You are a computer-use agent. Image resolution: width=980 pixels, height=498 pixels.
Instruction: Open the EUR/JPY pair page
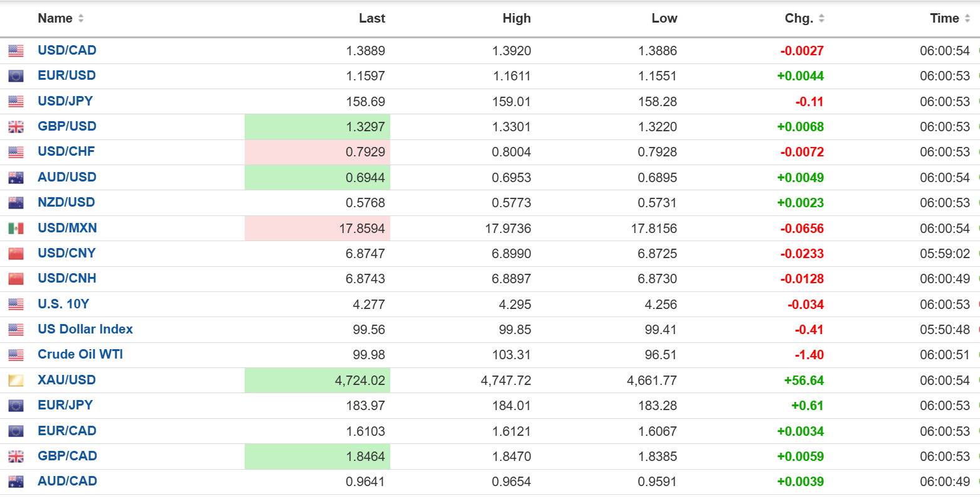(65, 405)
